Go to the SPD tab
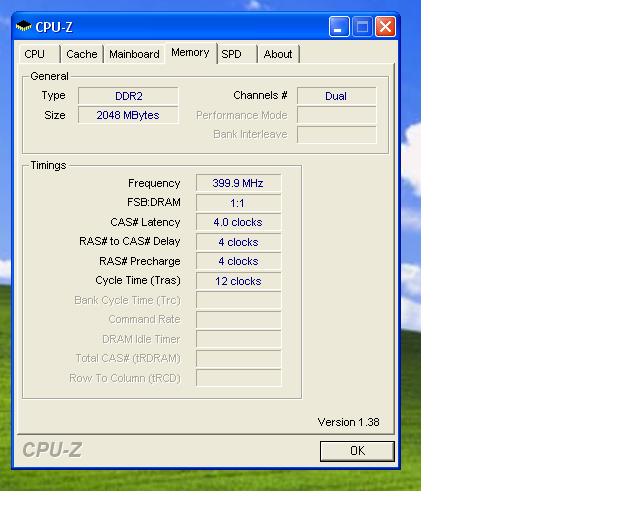This screenshot has width=640, height=512. (x=237, y=54)
